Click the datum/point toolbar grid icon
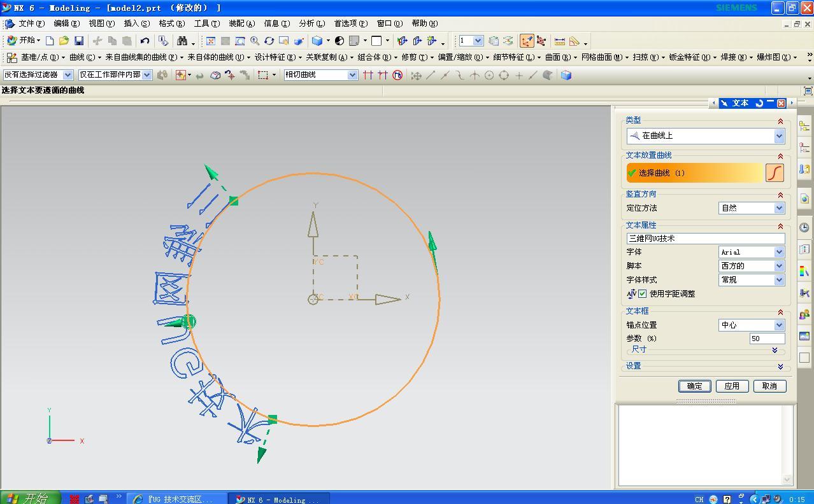The height and width of the screenshot is (504, 814). [x=11, y=57]
